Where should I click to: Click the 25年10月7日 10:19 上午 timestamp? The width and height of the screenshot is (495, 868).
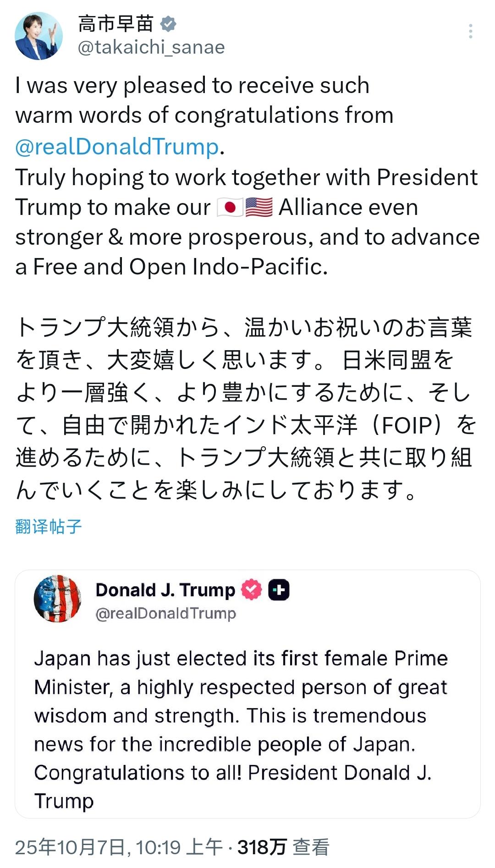pyautogui.click(x=118, y=847)
